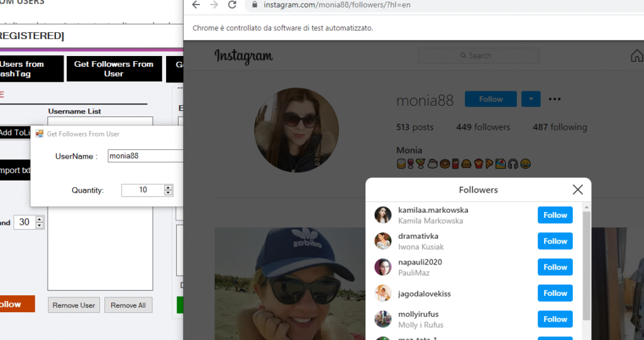Click the browser reload icon

(x=232, y=5)
